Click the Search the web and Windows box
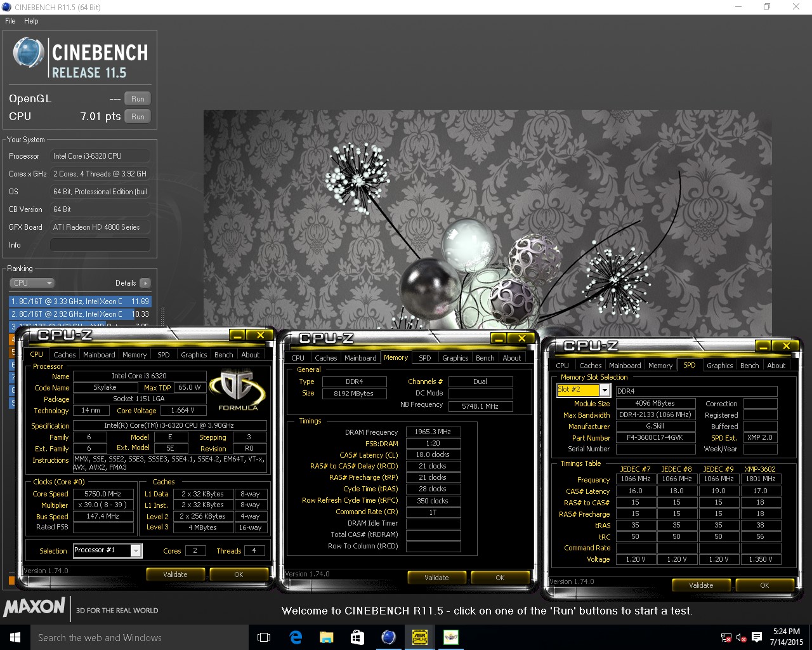The height and width of the screenshot is (650, 812). click(139, 637)
